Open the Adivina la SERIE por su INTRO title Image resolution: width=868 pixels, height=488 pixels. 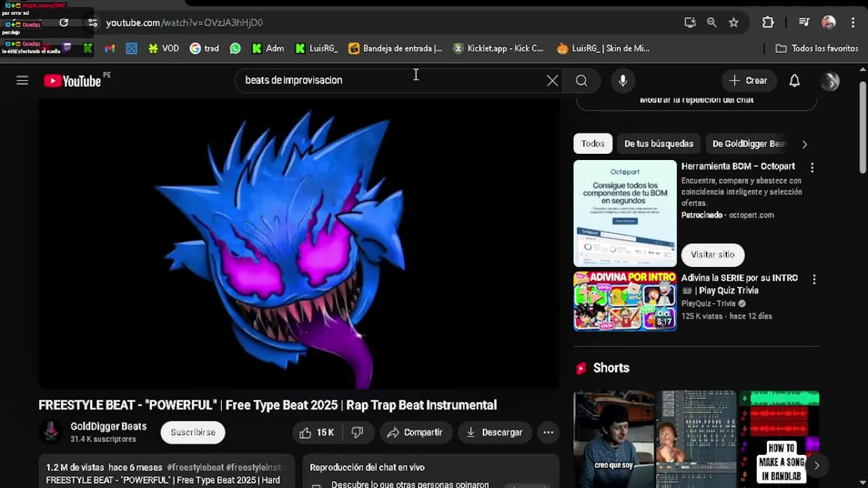pos(739,284)
